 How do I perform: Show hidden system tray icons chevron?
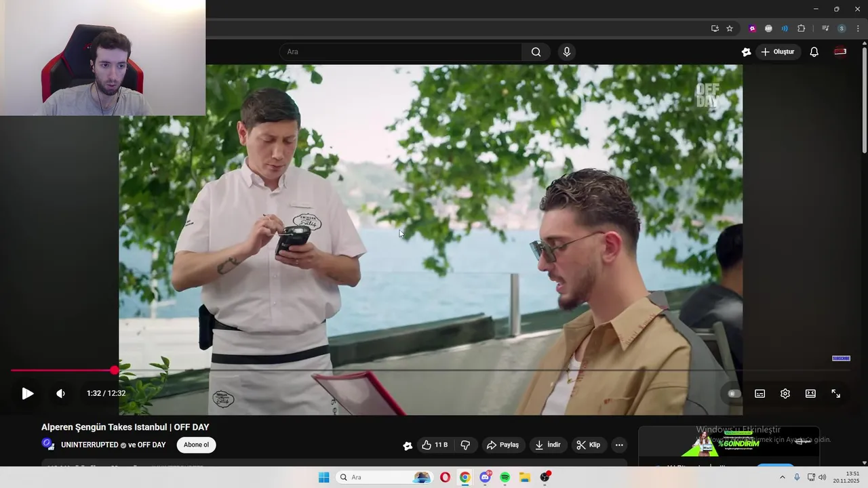[x=782, y=477]
